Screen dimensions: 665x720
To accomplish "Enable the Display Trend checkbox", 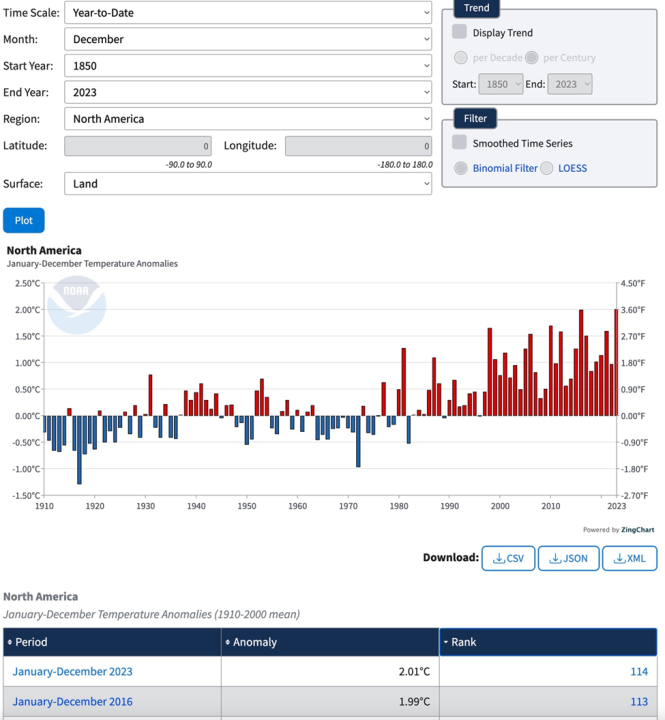I will (x=460, y=32).
